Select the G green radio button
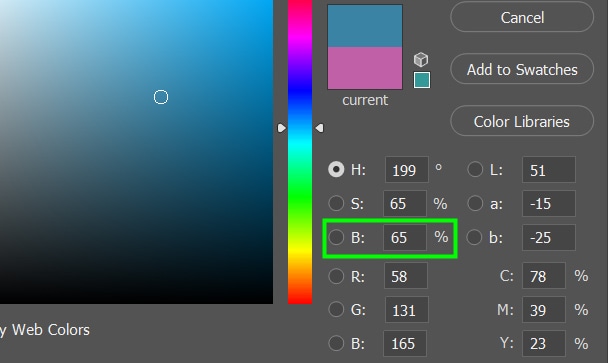Screen dimensions: 608x363 [x=336, y=309]
